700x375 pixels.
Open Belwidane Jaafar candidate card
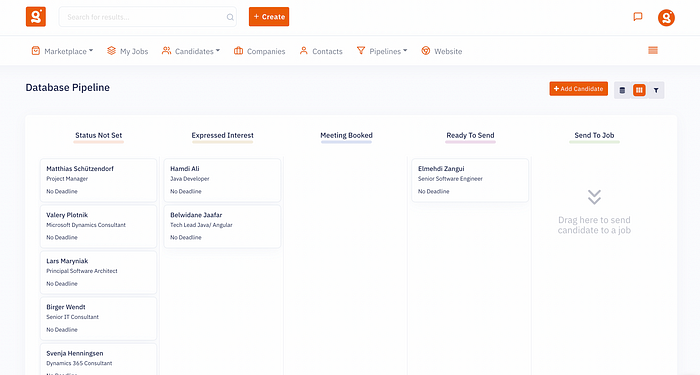[x=222, y=226]
